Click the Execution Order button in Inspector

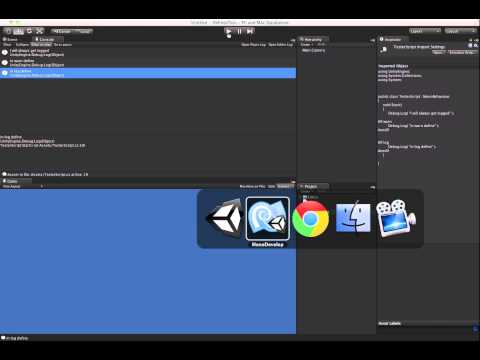point(462,52)
